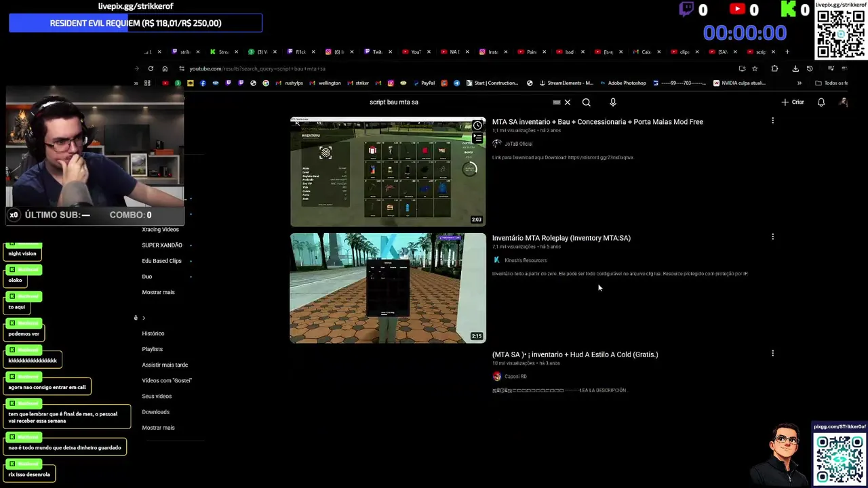Click the Criar create button
Viewport: 868px width, 488px height.
pyautogui.click(x=793, y=102)
